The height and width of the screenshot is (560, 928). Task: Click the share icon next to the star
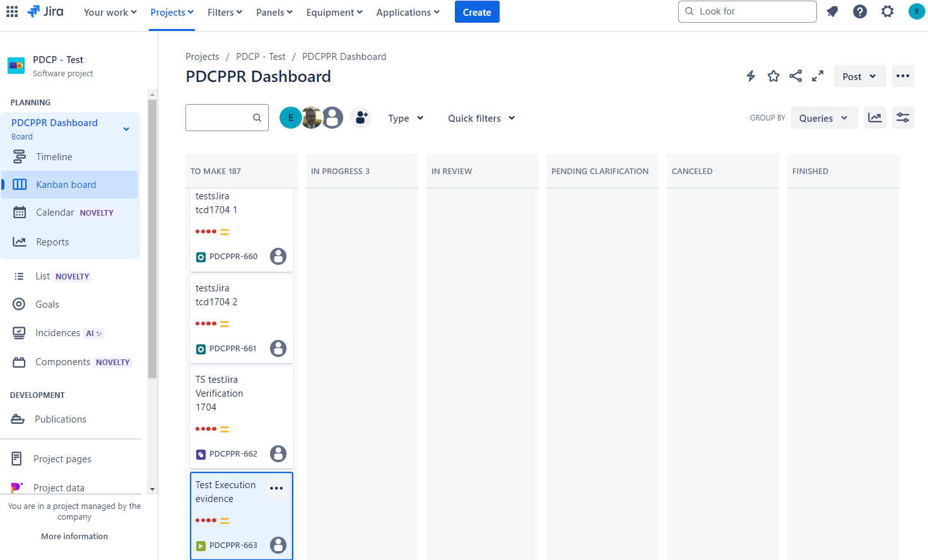coord(796,76)
